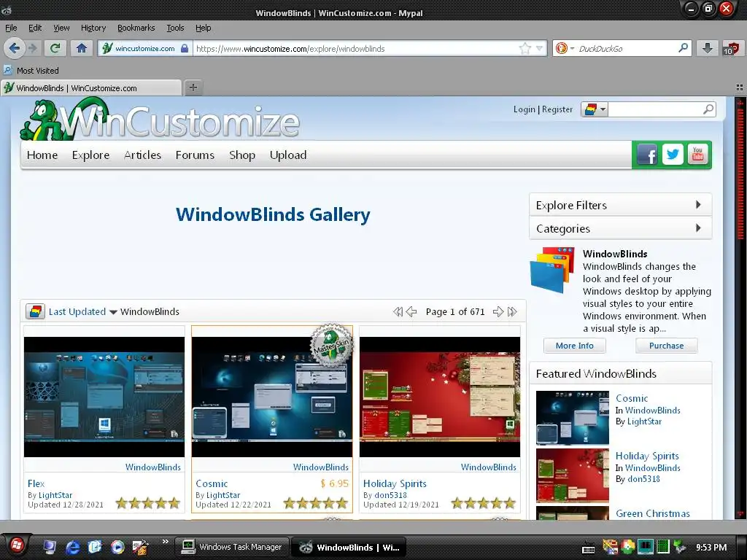The image size is (747, 560).
Task: Launch Internet Explorer from quick launch
Action: (x=72, y=547)
